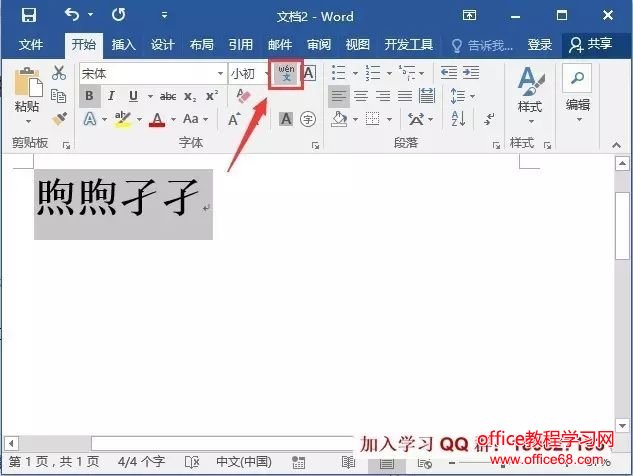The width and height of the screenshot is (633, 476).
Task: Click the 粘贴 (Paste) clipboard icon
Action: [28, 82]
